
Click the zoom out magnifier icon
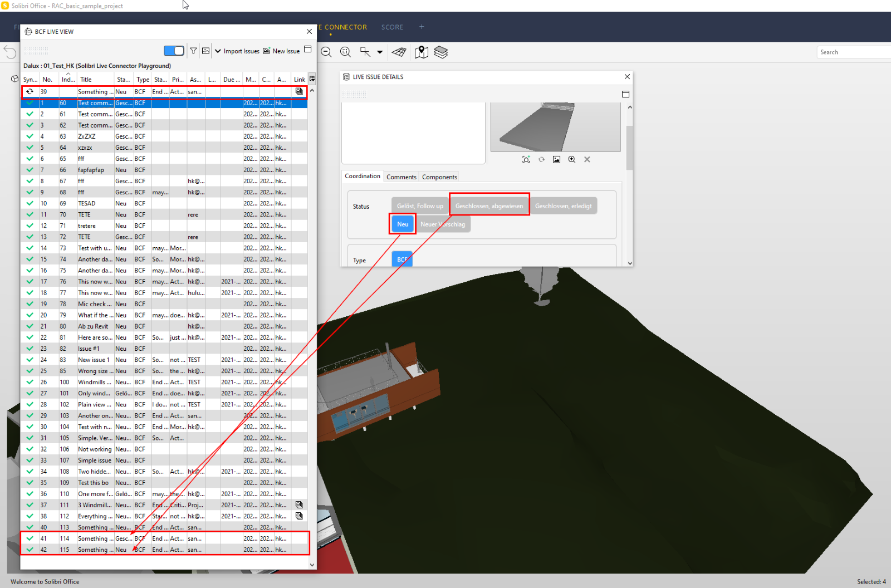[326, 52]
